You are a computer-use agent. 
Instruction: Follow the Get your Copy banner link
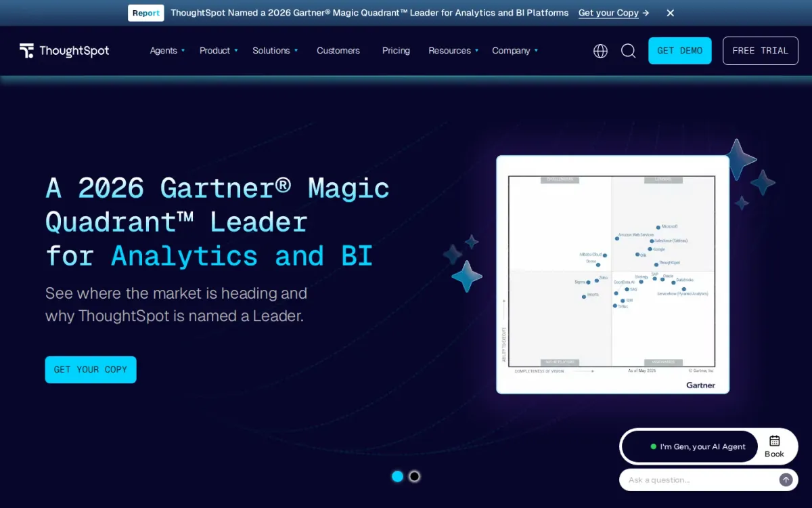pyautogui.click(x=614, y=13)
